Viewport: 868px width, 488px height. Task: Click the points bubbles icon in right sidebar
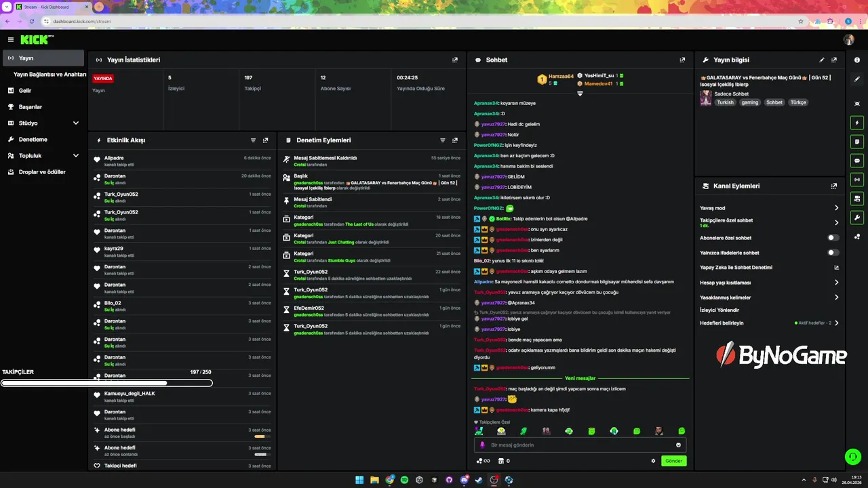click(x=857, y=237)
